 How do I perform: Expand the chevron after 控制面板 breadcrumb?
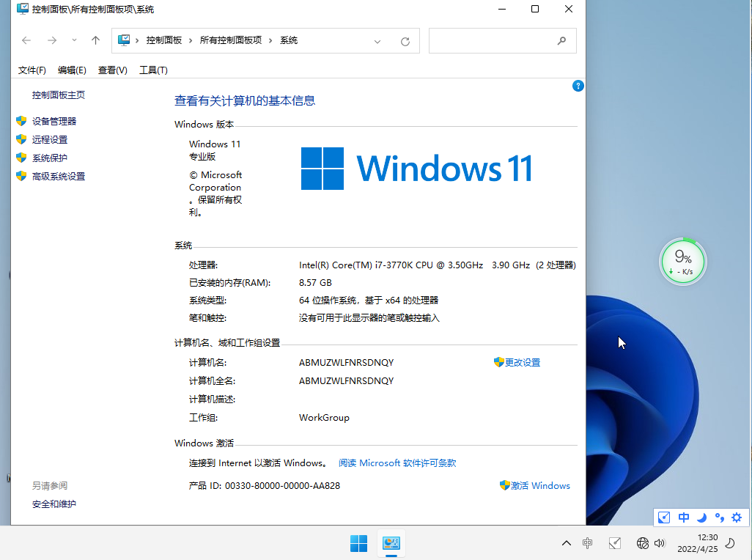[191, 41]
